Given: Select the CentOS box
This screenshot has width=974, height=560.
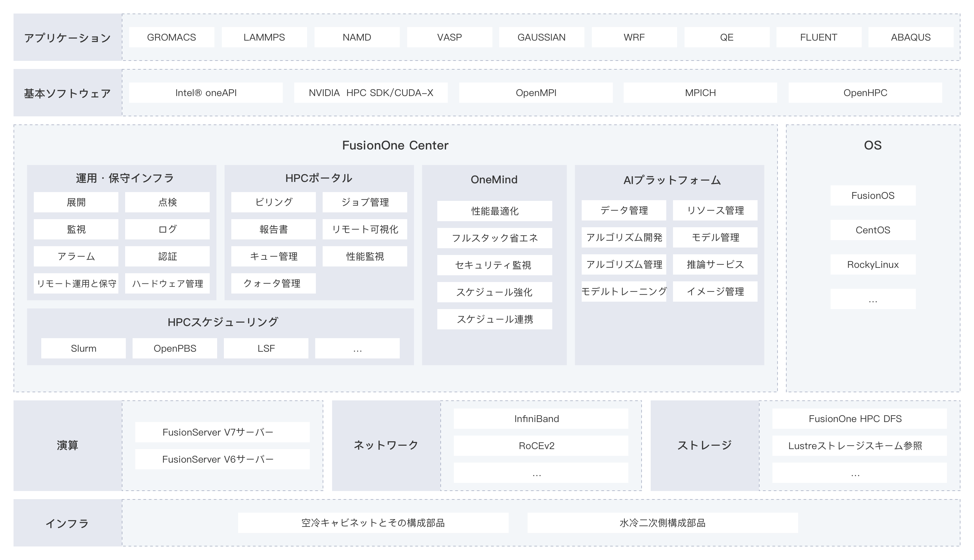Looking at the screenshot, I should (873, 230).
